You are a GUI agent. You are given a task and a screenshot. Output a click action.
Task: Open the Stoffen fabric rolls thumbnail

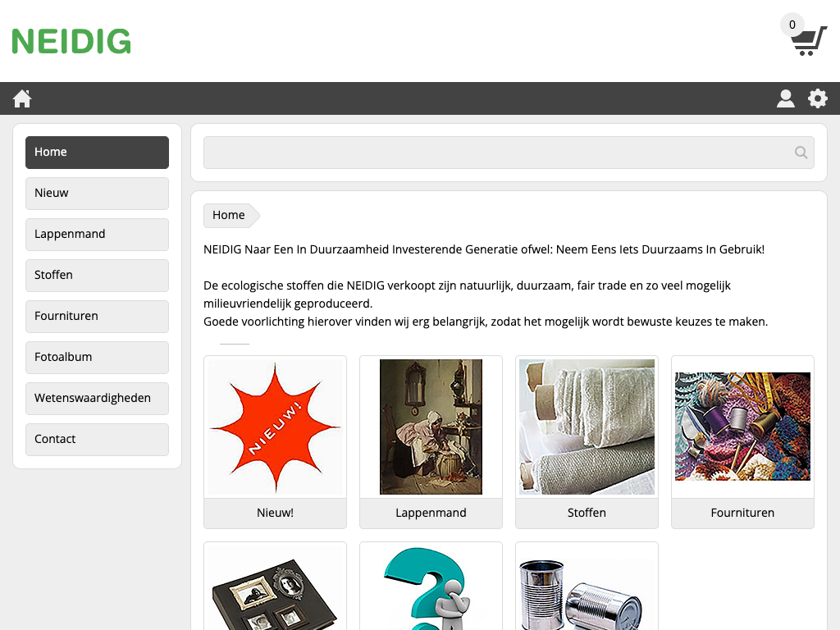tap(587, 427)
